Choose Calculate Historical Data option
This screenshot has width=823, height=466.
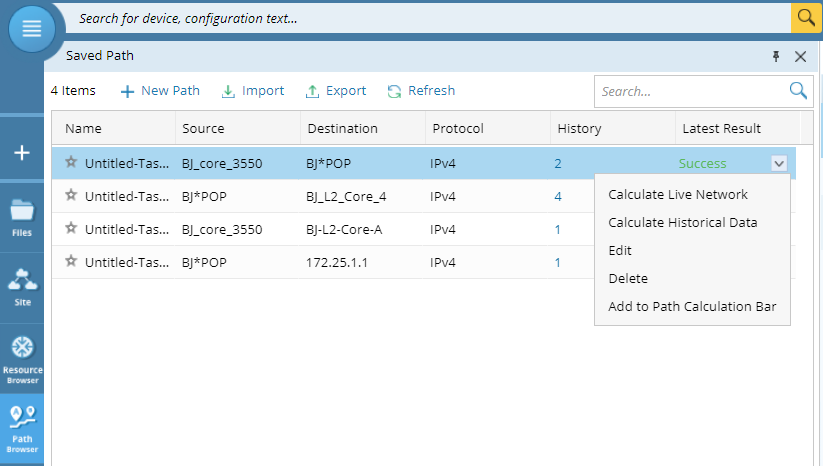[x=682, y=223]
